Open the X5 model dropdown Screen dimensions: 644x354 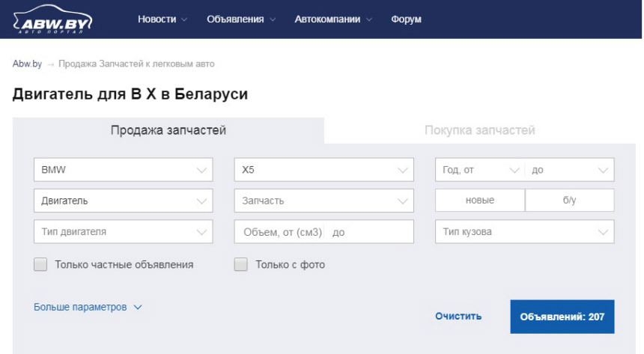[323, 170]
